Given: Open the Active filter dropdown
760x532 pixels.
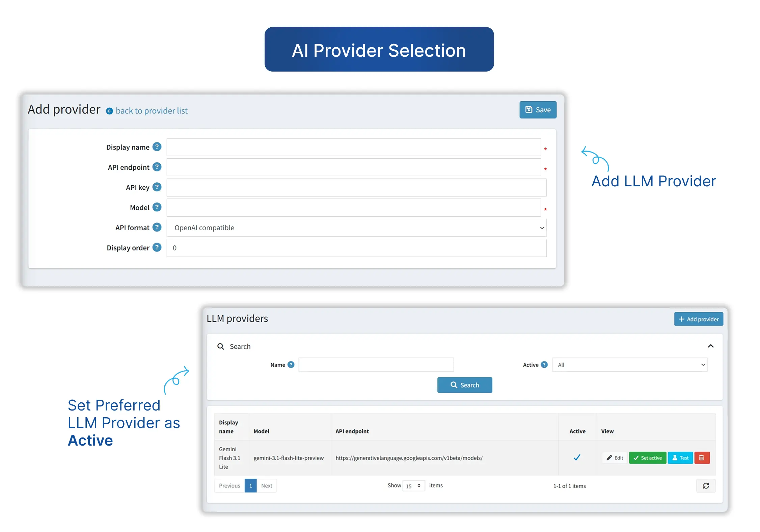Looking at the screenshot, I should [629, 365].
